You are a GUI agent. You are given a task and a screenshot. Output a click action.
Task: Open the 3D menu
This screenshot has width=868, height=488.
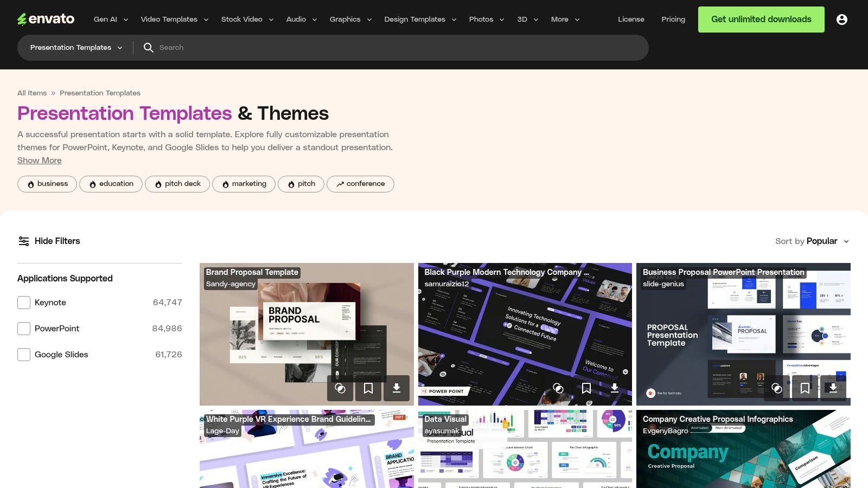pyautogui.click(x=527, y=20)
